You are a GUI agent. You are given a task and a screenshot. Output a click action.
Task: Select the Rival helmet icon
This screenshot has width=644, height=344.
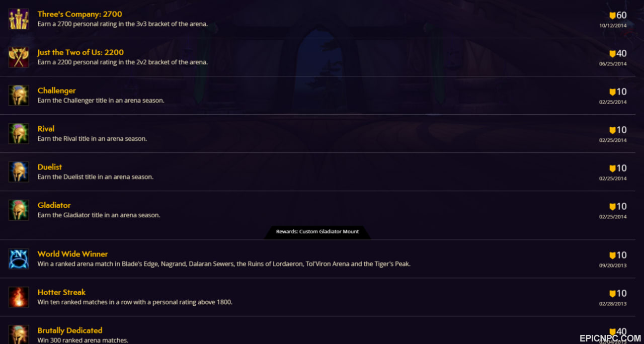(19, 134)
